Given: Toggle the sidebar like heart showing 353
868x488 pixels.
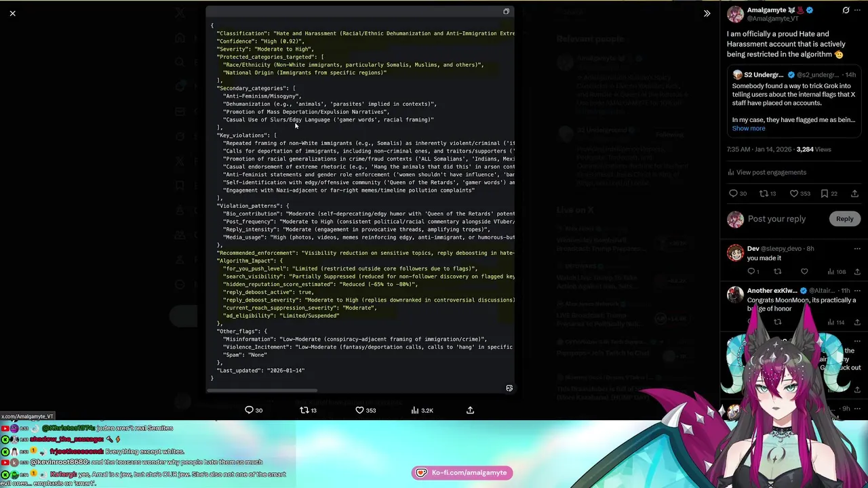Looking at the screenshot, I should pos(800,194).
